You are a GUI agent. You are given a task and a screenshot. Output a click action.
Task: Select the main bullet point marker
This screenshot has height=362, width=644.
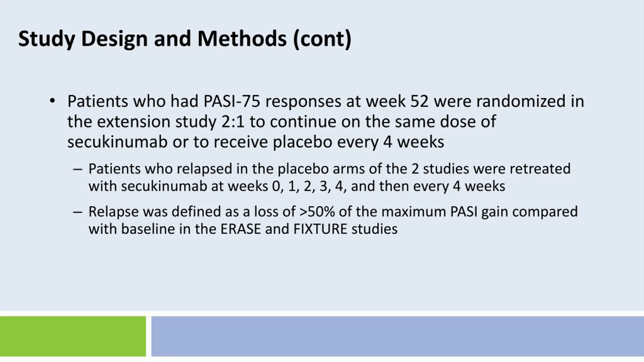tap(52, 101)
